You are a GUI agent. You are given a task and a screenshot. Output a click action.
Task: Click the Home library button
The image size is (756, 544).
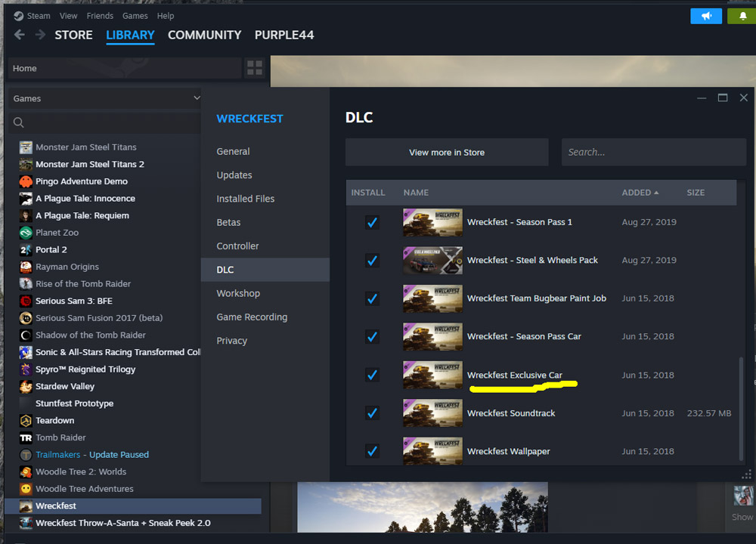(125, 68)
